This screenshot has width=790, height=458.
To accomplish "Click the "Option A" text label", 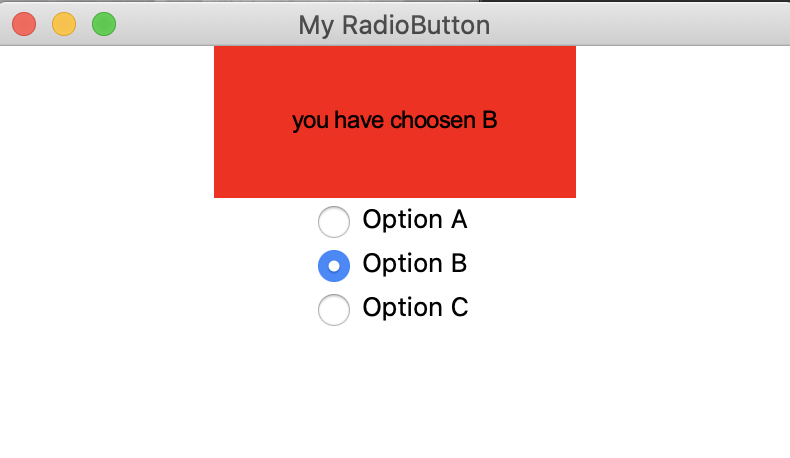I will pyautogui.click(x=414, y=220).
